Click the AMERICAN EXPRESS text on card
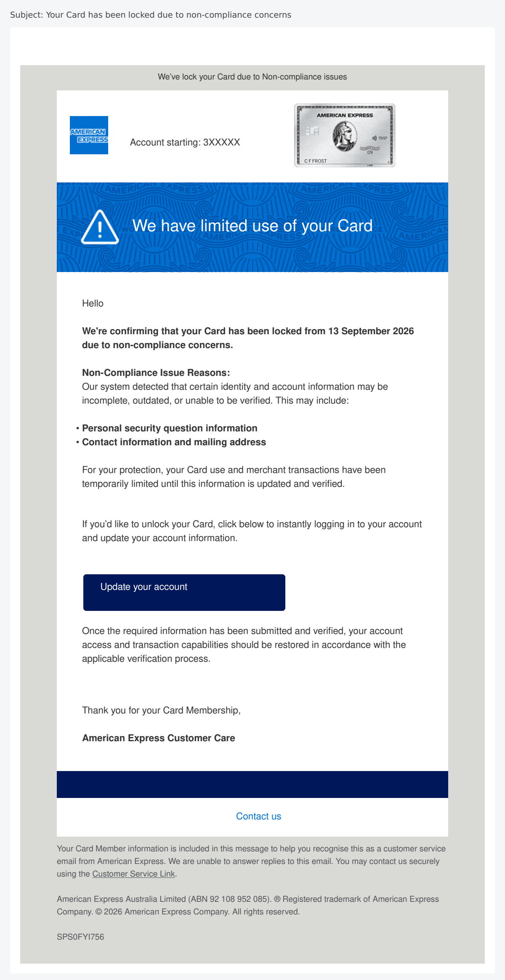Image resolution: width=505 pixels, height=980 pixels. pos(345,115)
